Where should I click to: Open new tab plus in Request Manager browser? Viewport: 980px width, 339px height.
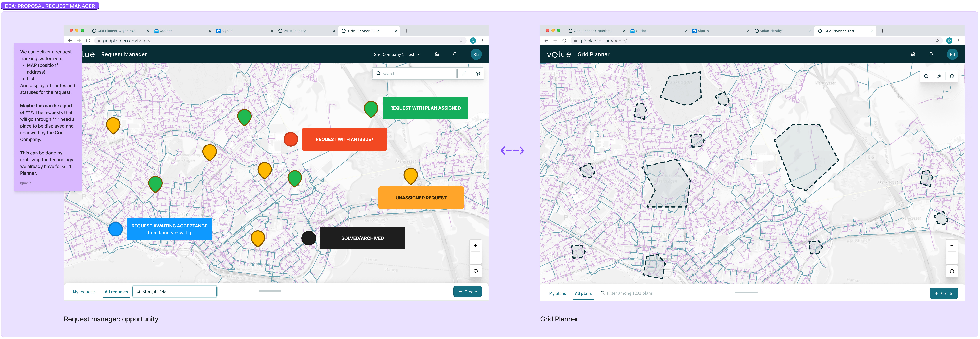(406, 31)
